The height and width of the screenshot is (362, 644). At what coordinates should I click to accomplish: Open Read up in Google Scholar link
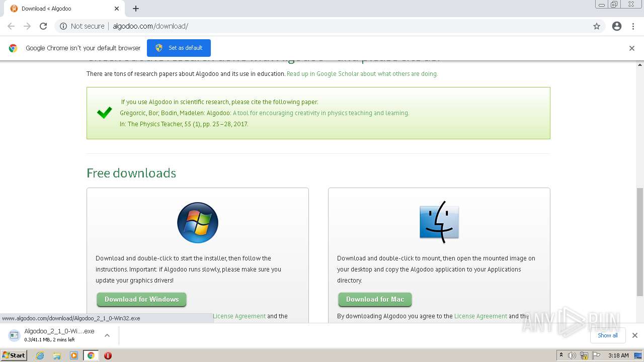(362, 74)
